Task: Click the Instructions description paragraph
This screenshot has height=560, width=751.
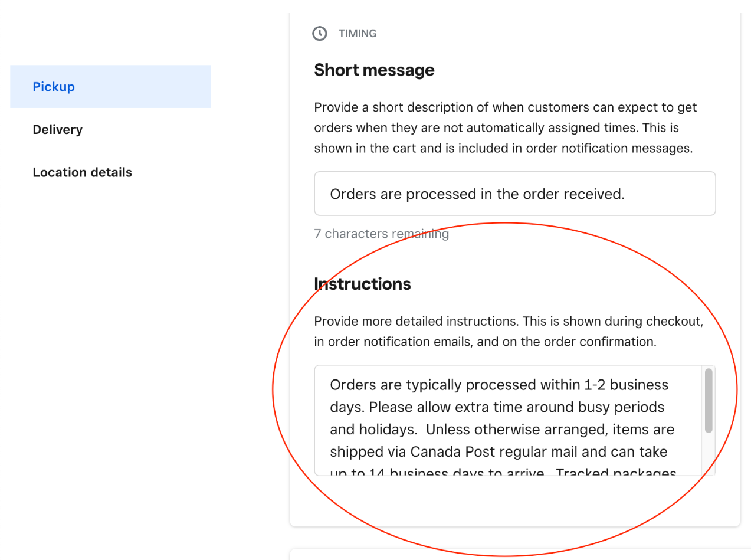Action: [507, 332]
